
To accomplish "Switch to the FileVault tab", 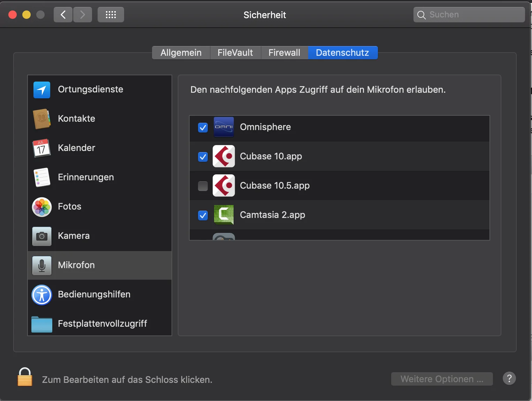I will click(x=235, y=53).
